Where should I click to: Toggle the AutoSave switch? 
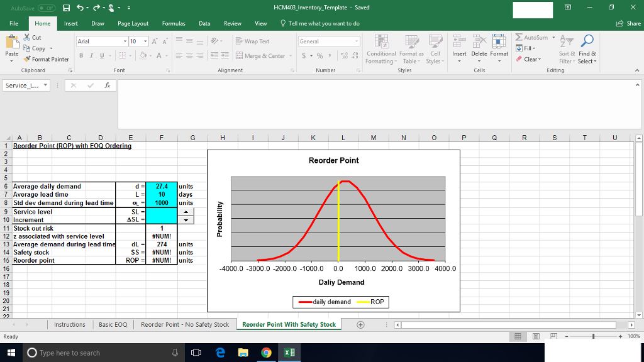[45, 8]
